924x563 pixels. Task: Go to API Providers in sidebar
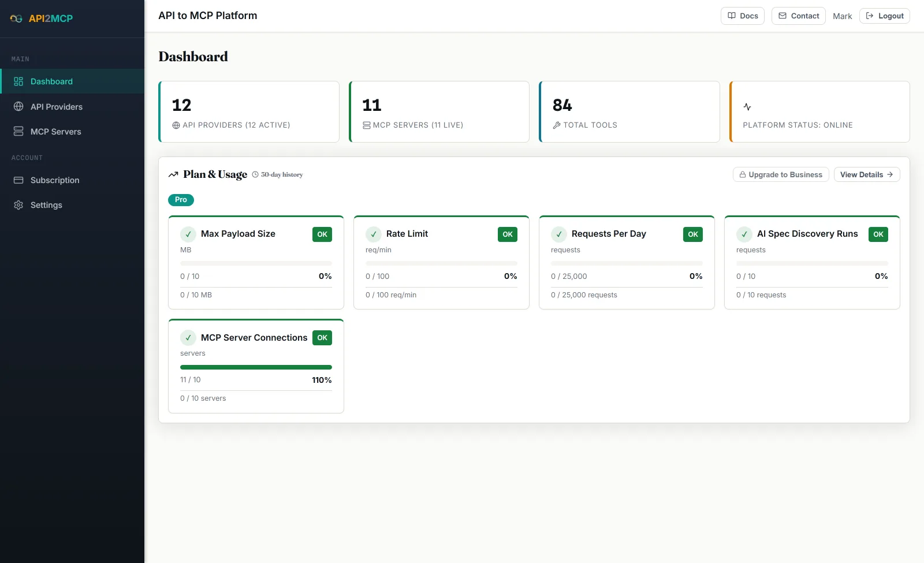72,107
